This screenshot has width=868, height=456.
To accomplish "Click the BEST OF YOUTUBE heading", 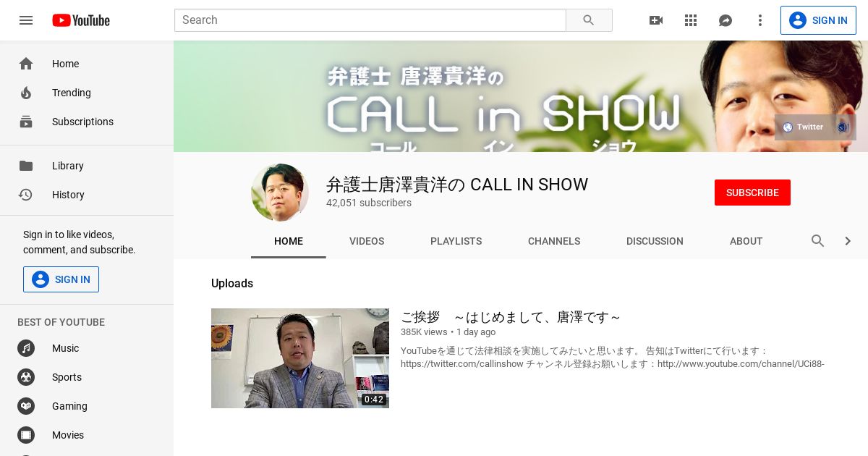I will [61, 322].
